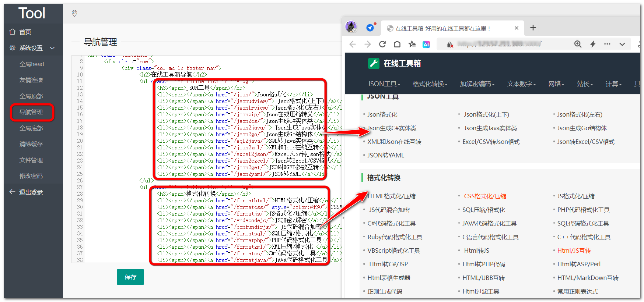Open the red CSS格式化/压缩 link
644x302 pixels.
coord(485,196)
